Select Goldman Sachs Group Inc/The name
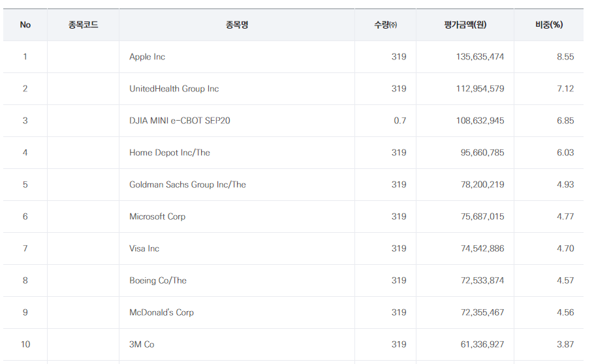 click(187, 185)
